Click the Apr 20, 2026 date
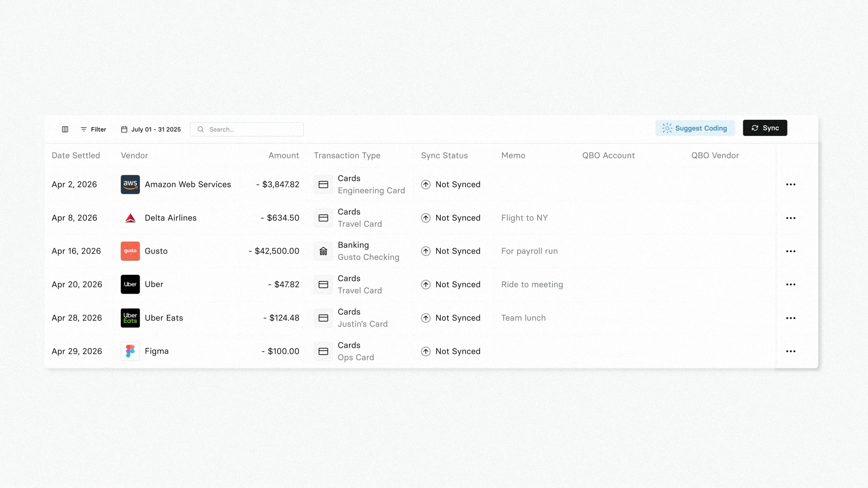This screenshot has width=868, height=488. click(x=77, y=284)
